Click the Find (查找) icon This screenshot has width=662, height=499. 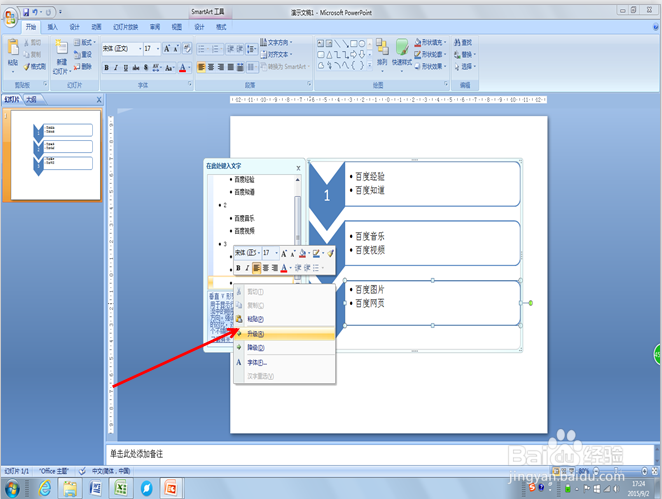point(463,42)
